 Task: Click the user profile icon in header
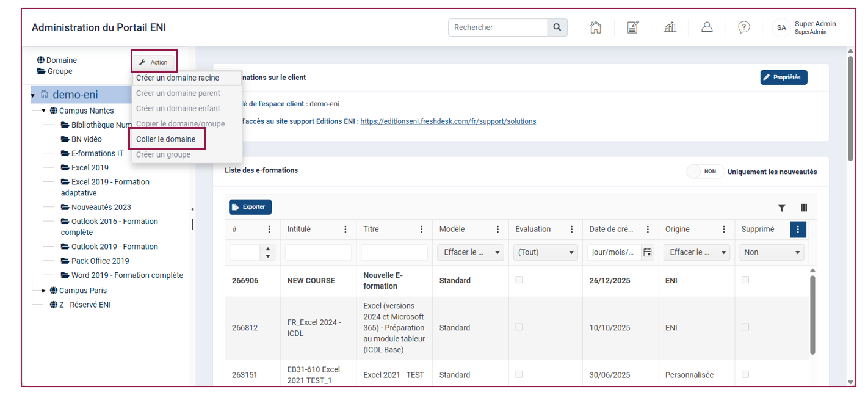707,27
